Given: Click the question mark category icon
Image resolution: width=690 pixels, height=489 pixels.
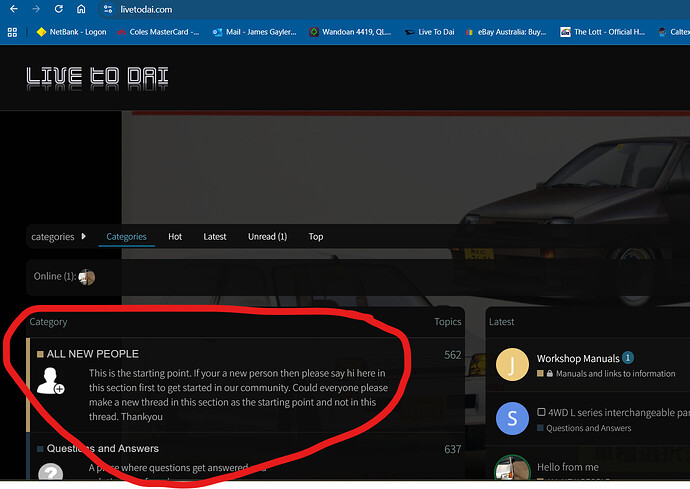Looking at the screenshot, I should pos(50,474).
